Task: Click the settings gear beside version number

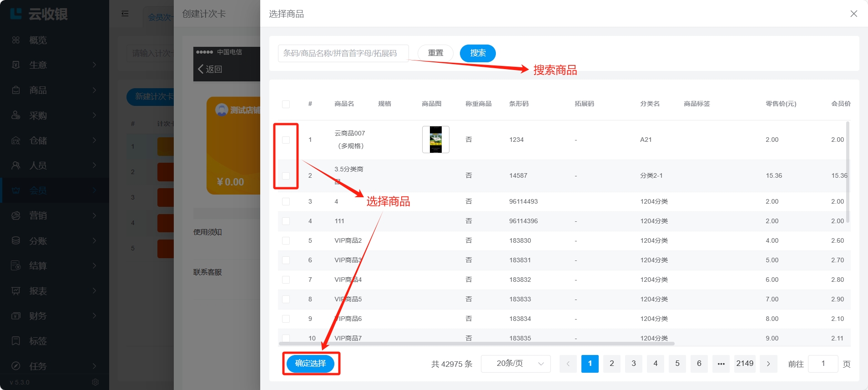Action: [95, 382]
